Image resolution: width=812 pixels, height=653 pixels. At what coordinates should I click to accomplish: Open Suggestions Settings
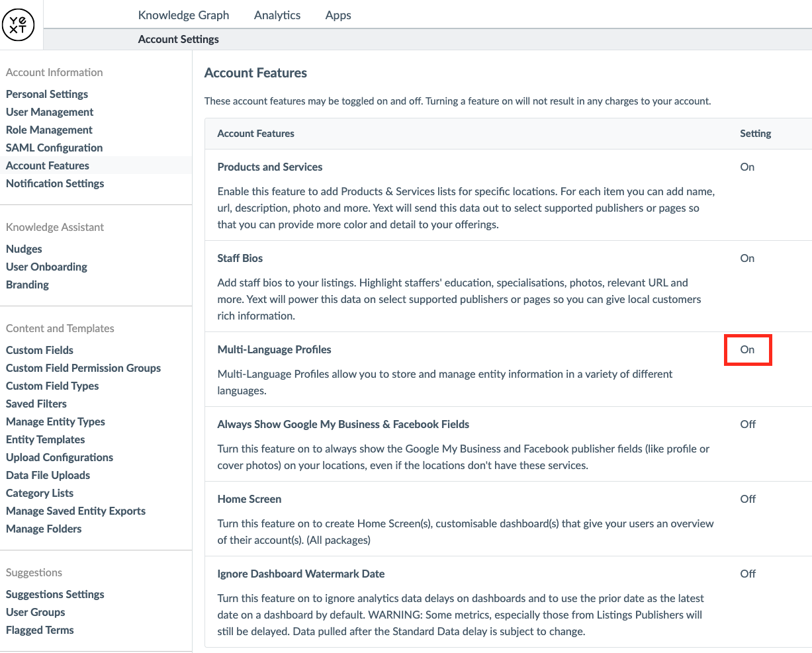point(55,594)
